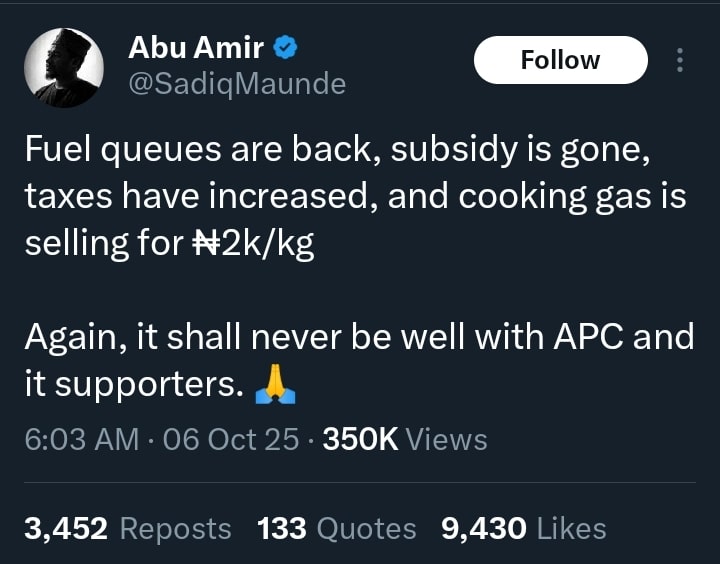Show the 9,430 Likes list

523,528
